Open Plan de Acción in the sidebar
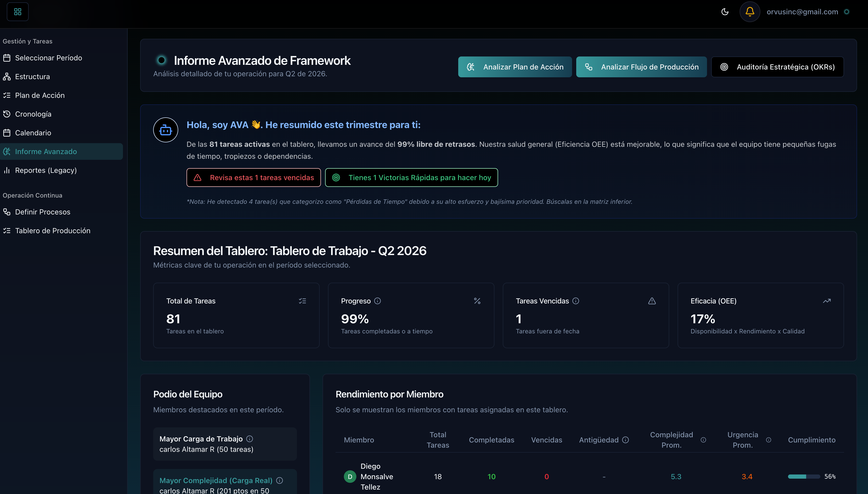868x494 pixels. click(x=61, y=95)
